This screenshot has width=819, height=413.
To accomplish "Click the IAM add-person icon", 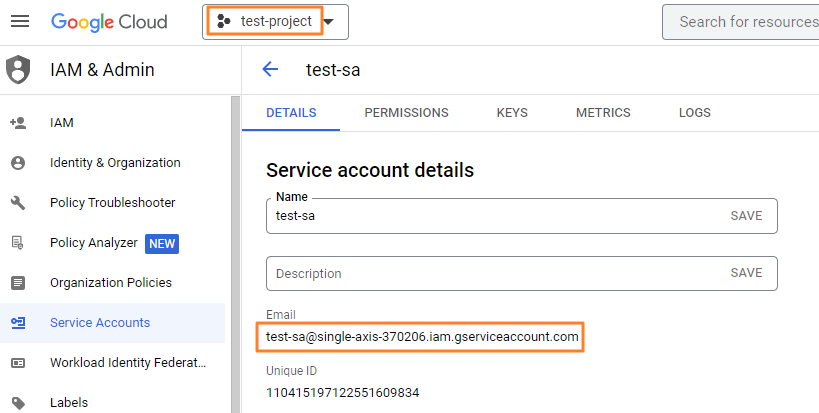I will [x=18, y=123].
